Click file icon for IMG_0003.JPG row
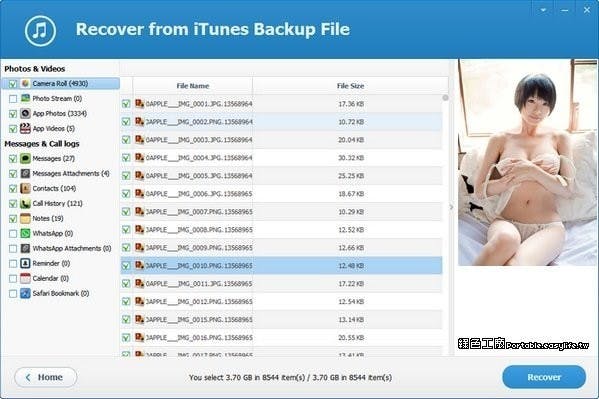This screenshot has width=599, height=399. tap(139, 139)
